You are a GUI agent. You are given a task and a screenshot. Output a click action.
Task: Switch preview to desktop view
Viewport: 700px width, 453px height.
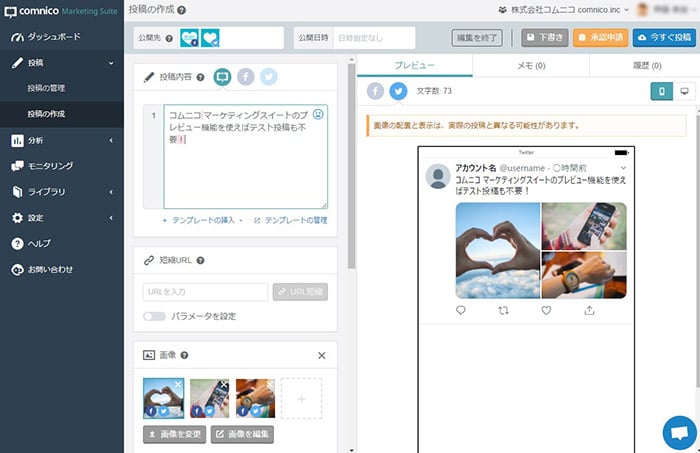click(x=684, y=91)
